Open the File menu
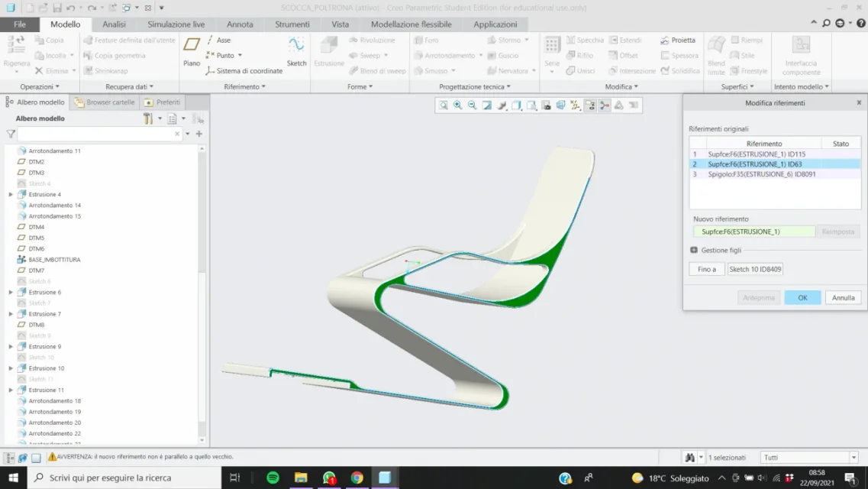Viewport: 868px width, 489px height. pos(20,24)
